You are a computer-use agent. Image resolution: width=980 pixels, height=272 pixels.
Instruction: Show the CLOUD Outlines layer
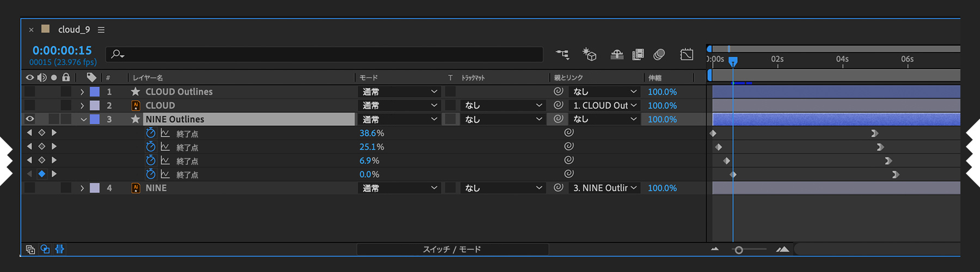pos(30,92)
